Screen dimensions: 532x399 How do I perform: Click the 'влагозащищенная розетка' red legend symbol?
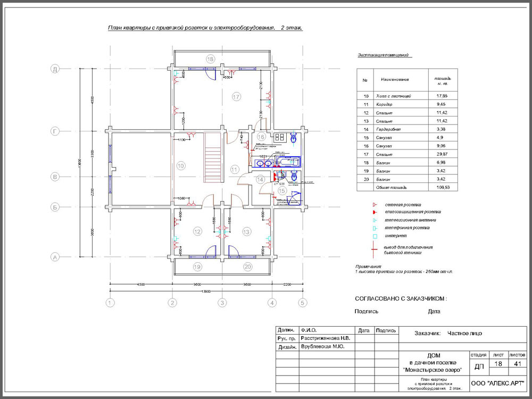[375, 212]
